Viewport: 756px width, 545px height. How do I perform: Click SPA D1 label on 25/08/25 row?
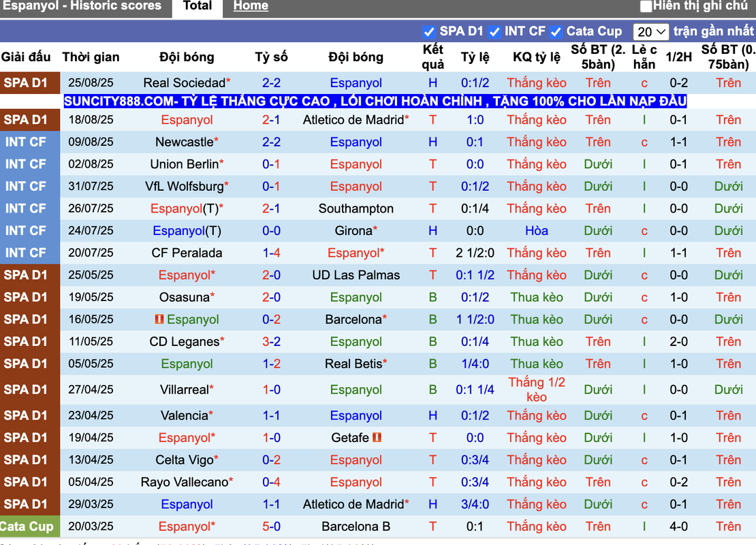[26, 83]
